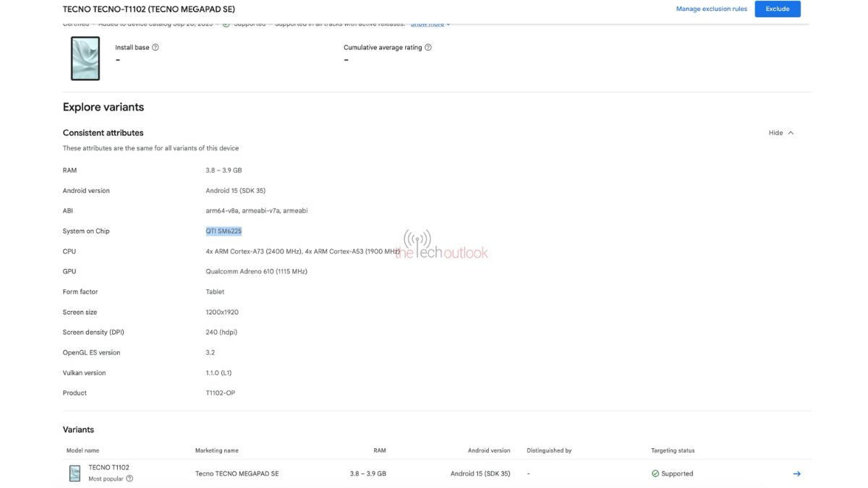Screen dimensions: 868x488
Task: Click the small tablet icon in the variants row
Action: tap(75, 474)
